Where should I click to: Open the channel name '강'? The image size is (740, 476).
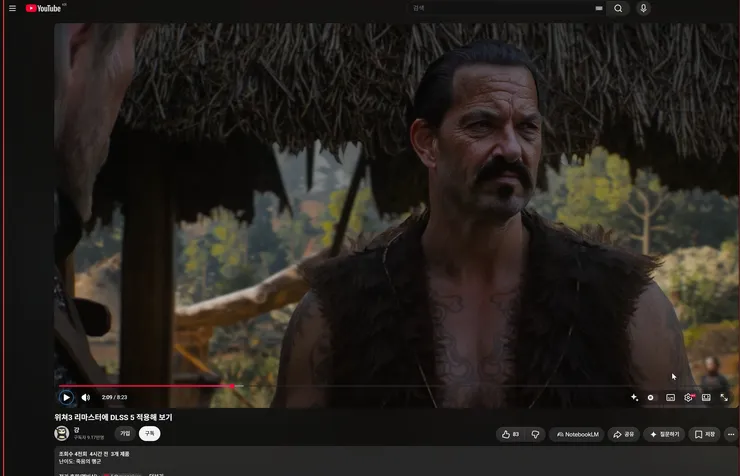point(76,430)
